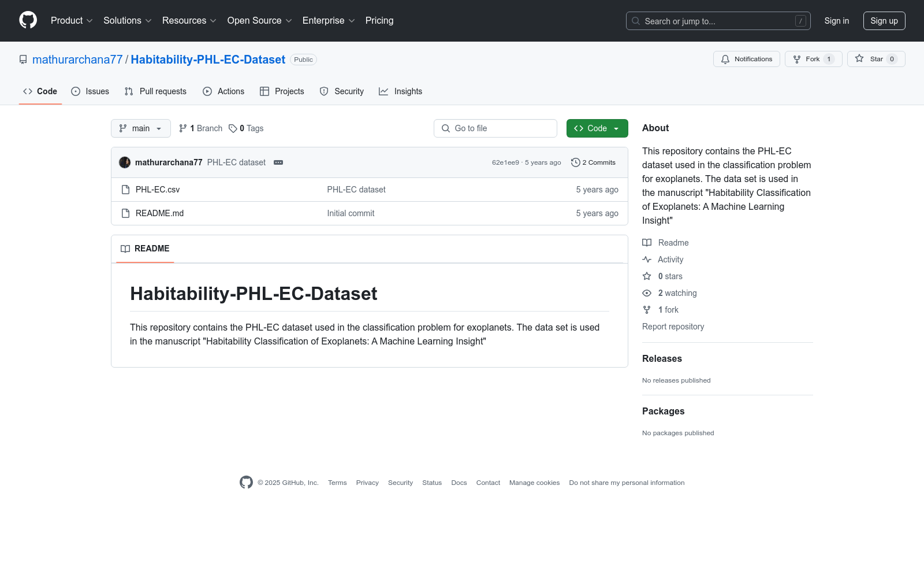The width and height of the screenshot is (924, 578).
Task: Click the GitHub logo in the footer
Action: click(x=246, y=483)
